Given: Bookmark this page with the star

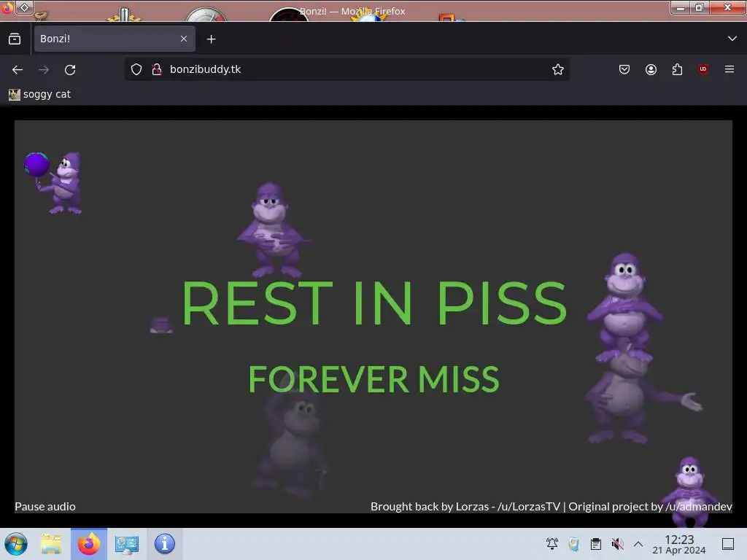Looking at the screenshot, I should point(558,69).
